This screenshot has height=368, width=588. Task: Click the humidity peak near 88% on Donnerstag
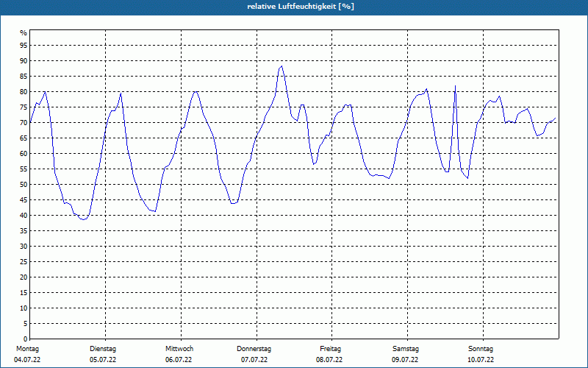[x=282, y=66]
